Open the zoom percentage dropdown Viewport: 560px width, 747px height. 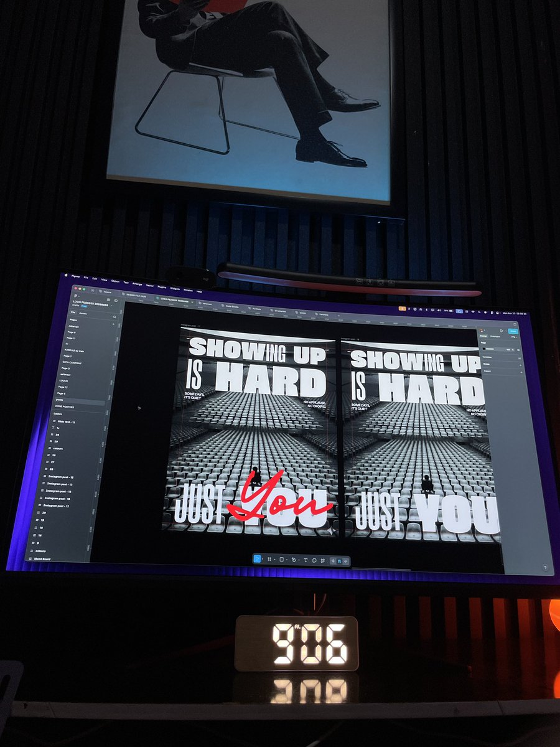513,337
